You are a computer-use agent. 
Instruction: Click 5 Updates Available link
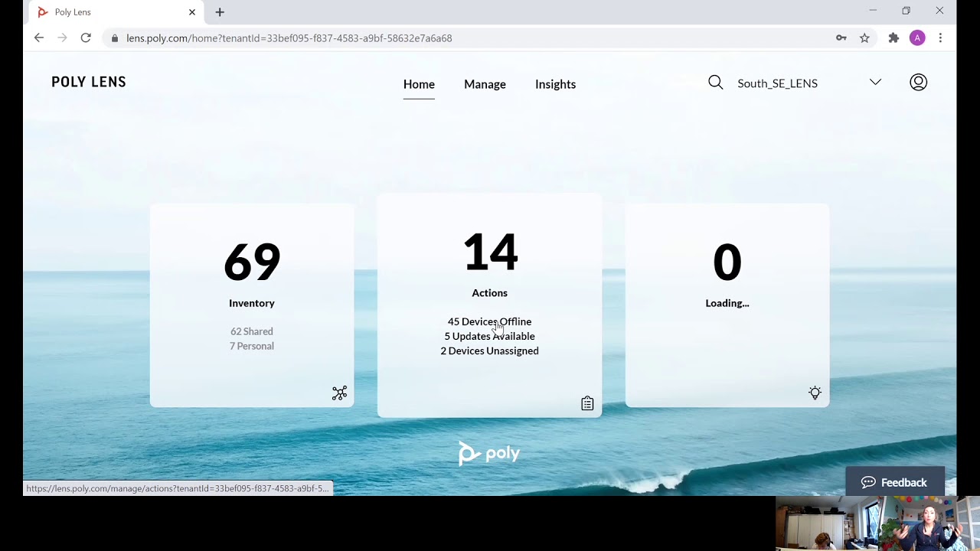489,336
